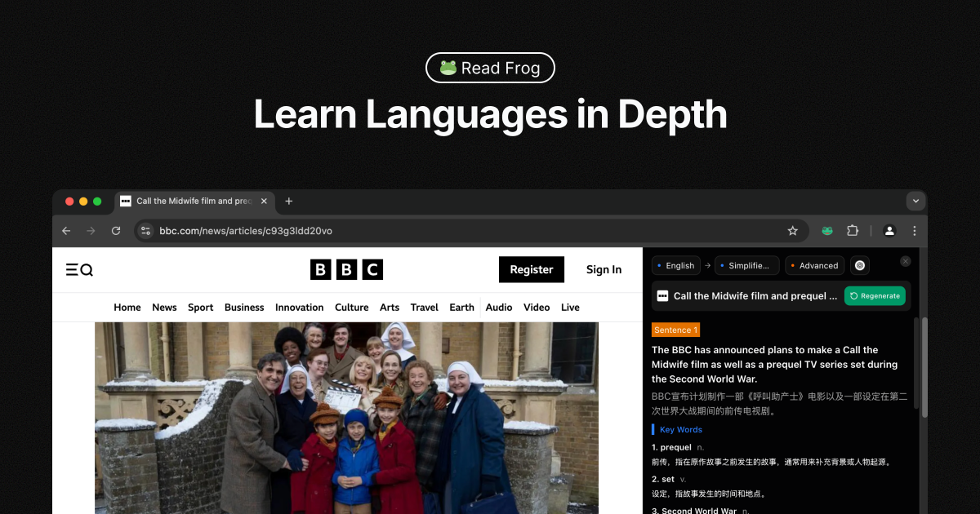This screenshot has width=980, height=514.
Task: Open the AI provider round icon
Action: 860,265
